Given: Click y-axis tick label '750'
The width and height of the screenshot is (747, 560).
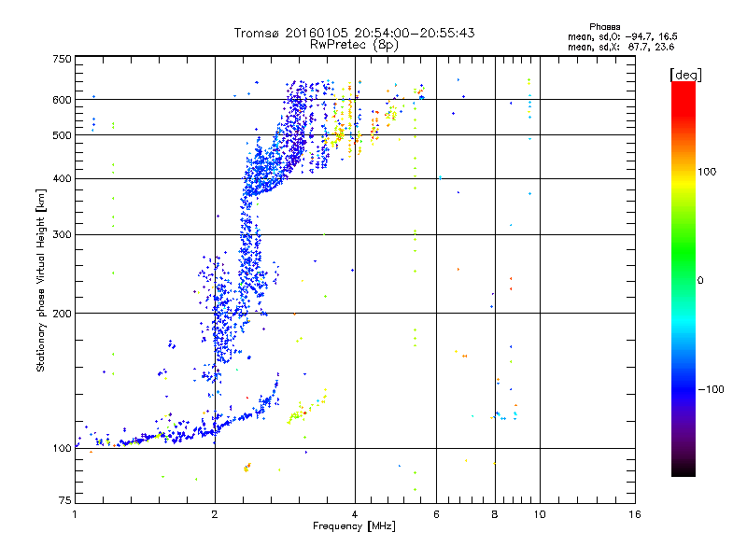Looking at the screenshot, I should tap(62, 59).
